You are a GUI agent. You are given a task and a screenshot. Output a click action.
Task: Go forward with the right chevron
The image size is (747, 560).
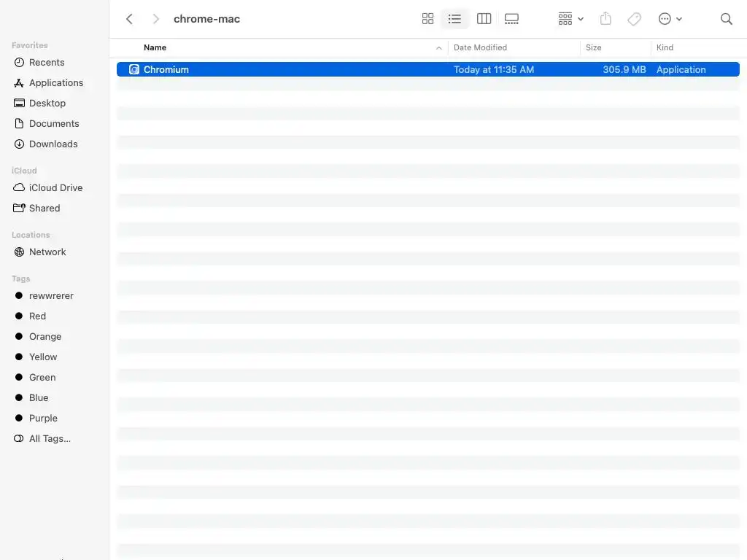click(155, 19)
